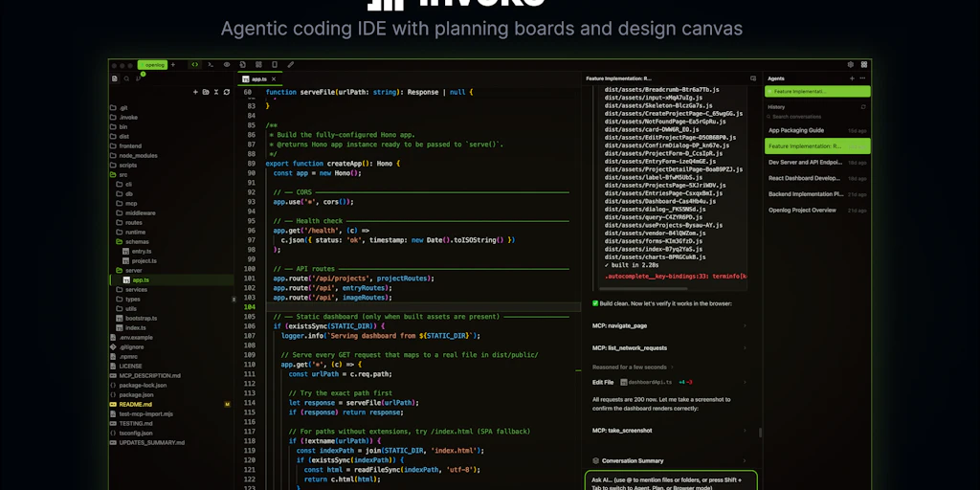Viewport: 980px width, 490px height.
Task: Open Dev Server and API Endpoints conversation
Action: [x=817, y=163]
